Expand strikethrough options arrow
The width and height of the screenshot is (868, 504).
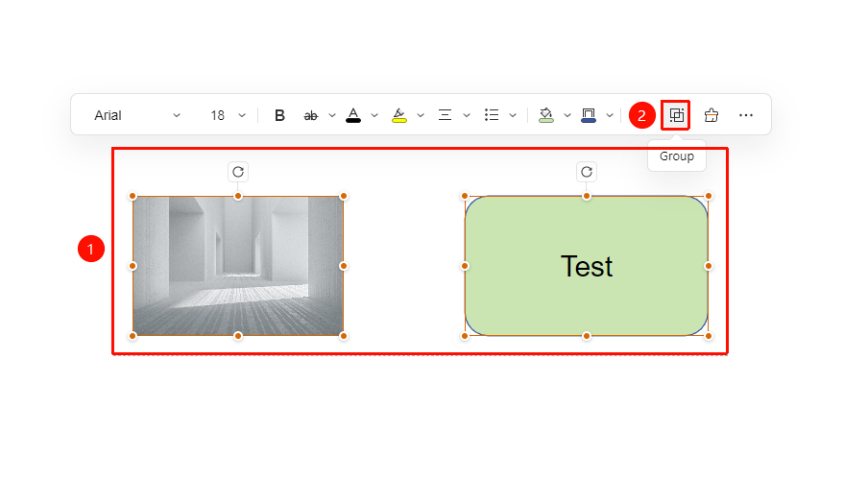pyautogui.click(x=332, y=115)
